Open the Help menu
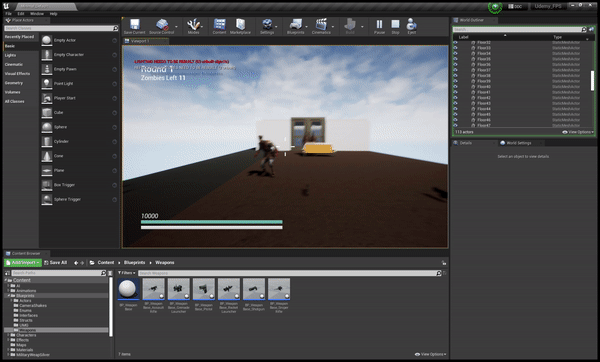 (x=54, y=14)
